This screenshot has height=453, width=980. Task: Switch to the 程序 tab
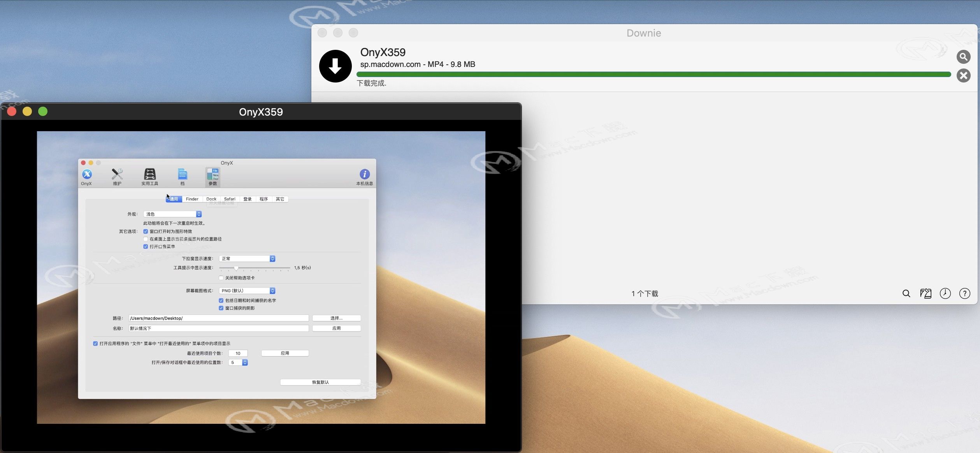[264, 199]
